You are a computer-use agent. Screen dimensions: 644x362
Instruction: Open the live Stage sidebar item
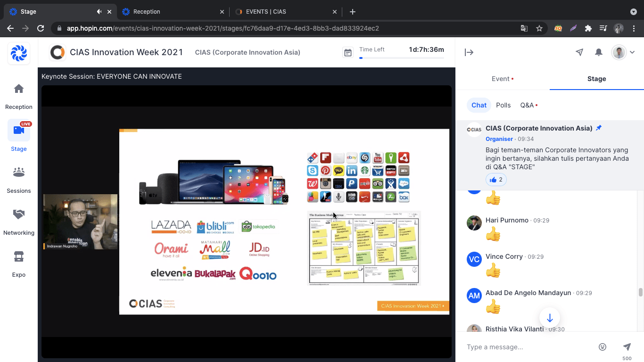point(19,136)
